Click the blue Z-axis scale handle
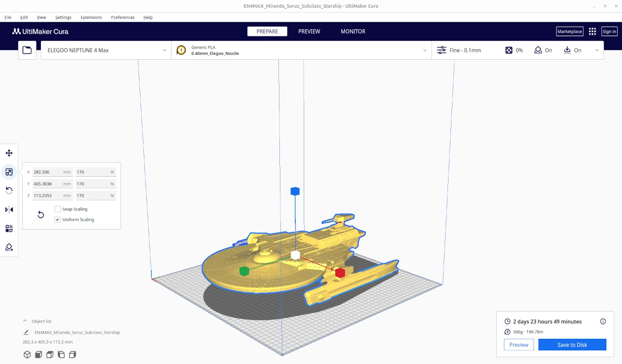This screenshot has height=364, width=622. pyautogui.click(x=295, y=191)
